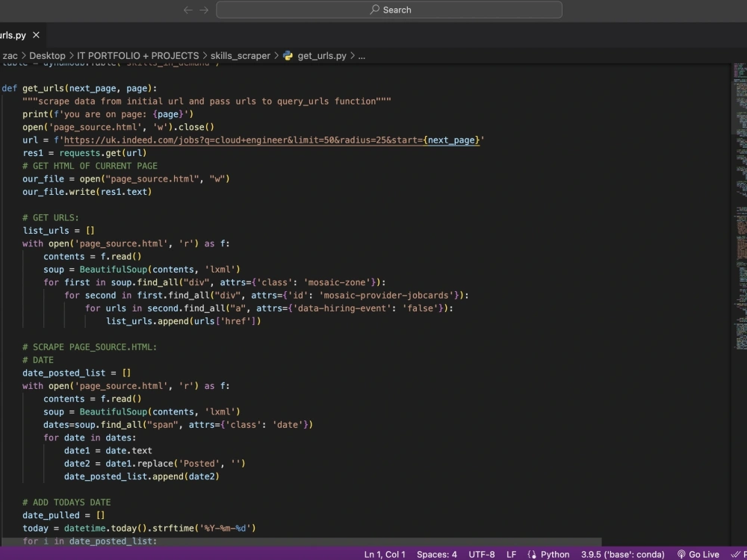Toggle the get_urls.py breadcrumb ellipsis
Viewport: 747px width, 560px height.
coord(361,55)
